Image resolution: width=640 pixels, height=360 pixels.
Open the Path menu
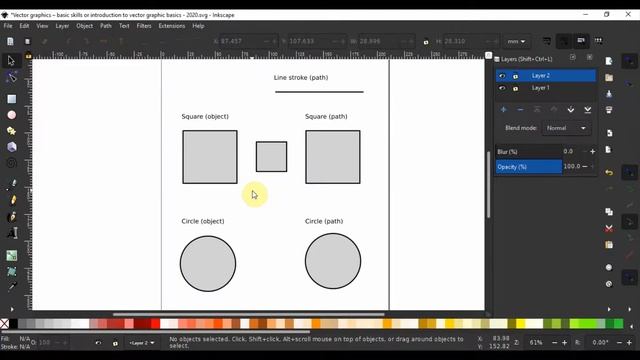coord(106,26)
